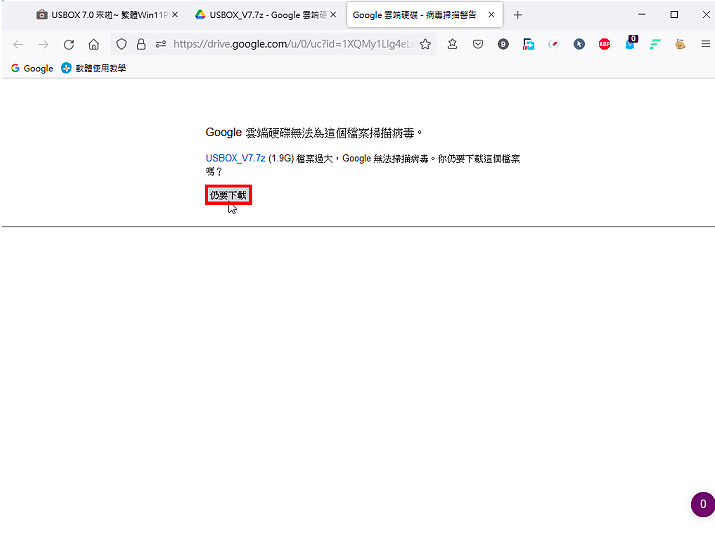Click the drive.google.com URL address field
715x535 pixels.
pyautogui.click(x=294, y=44)
